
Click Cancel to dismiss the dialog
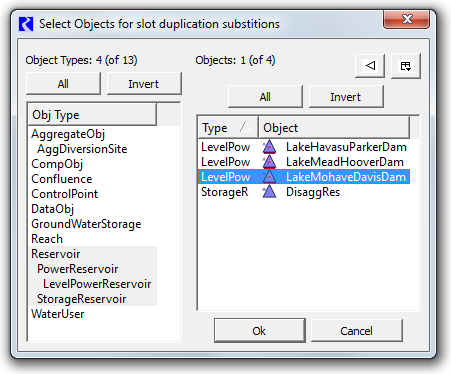(356, 331)
